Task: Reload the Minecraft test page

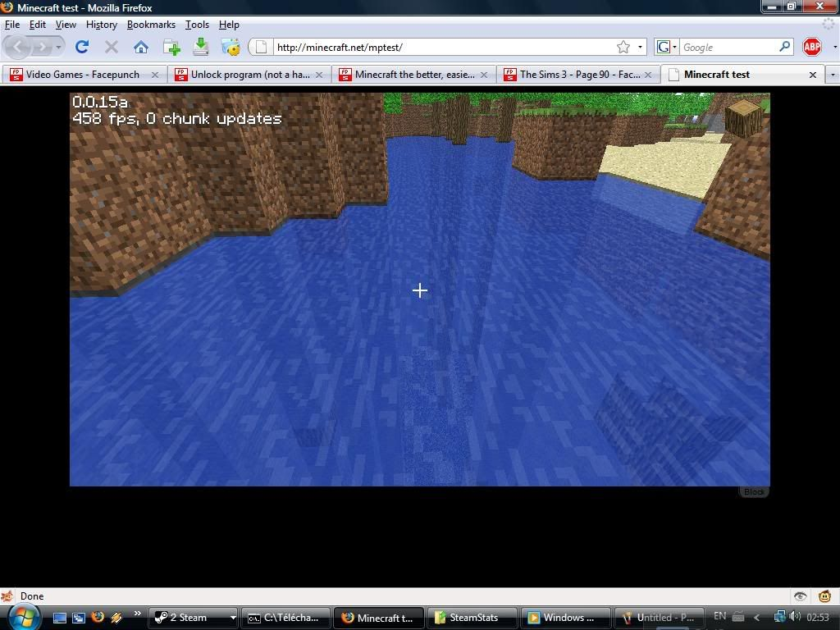Action: coord(81,47)
